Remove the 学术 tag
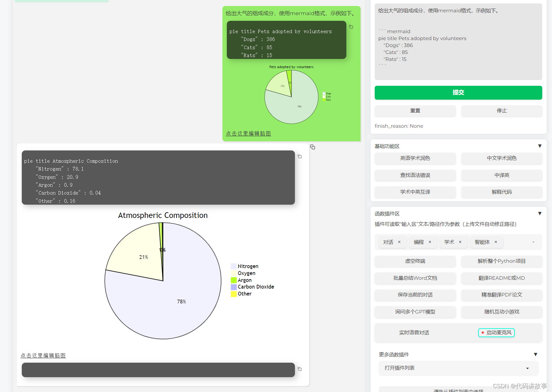Screen dimensions: 552x392 pyautogui.click(x=460, y=242)
